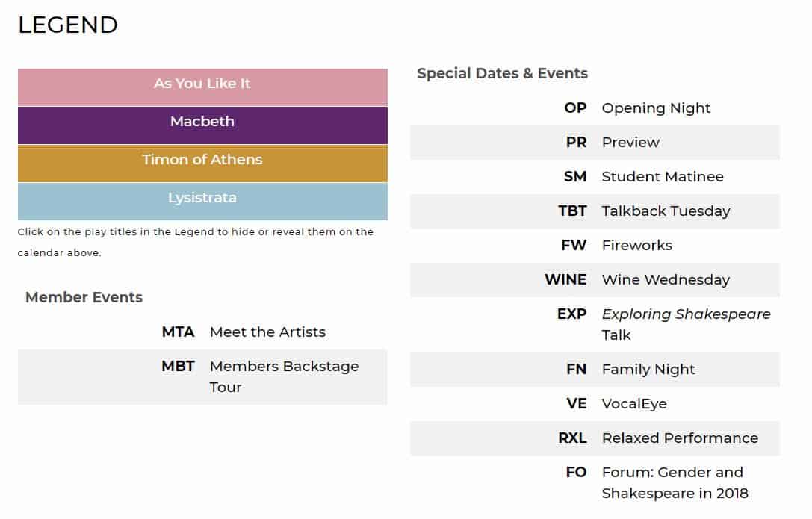The width and height of the screenshot is (812, 519).
Task: Click the Member Events heading
Action: pyautogui.click(x=84, y=297)
